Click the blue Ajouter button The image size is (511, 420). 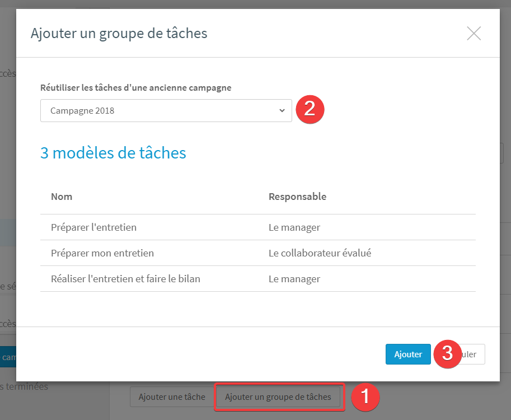[408, 354]
